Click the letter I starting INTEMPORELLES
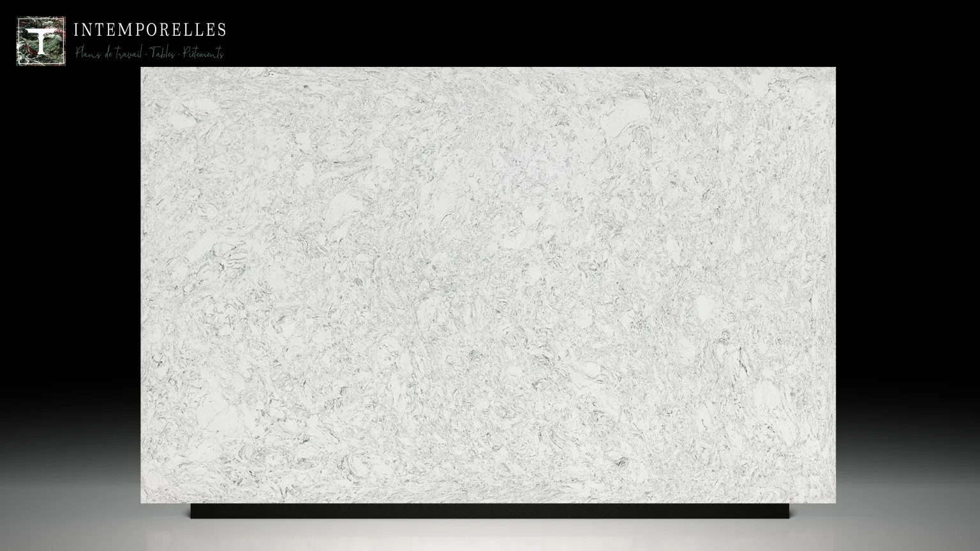This screenshot has width=980, height=551. click(x=76, y=29)
